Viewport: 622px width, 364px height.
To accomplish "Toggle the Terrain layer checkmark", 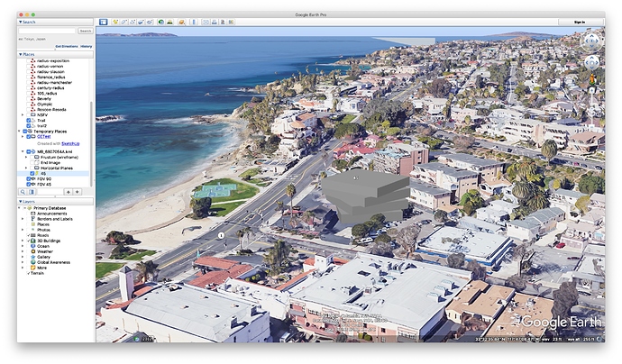I will tap(29, 273).
